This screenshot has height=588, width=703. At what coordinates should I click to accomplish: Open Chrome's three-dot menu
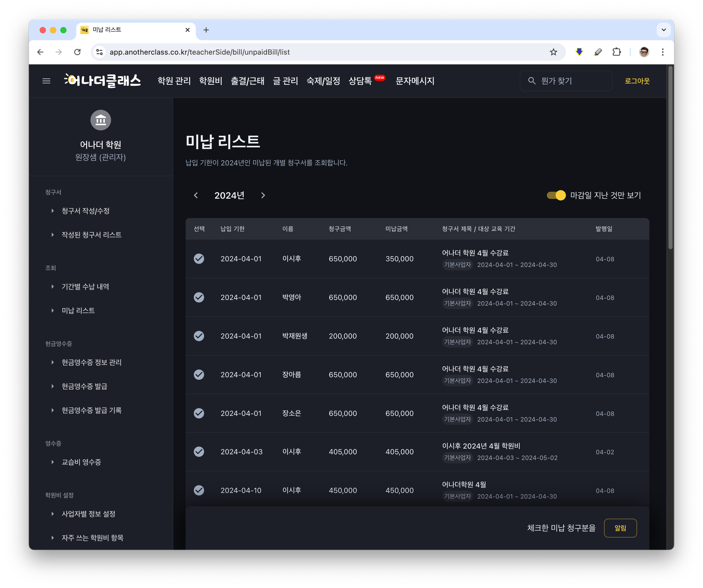[x=663, y=52]
